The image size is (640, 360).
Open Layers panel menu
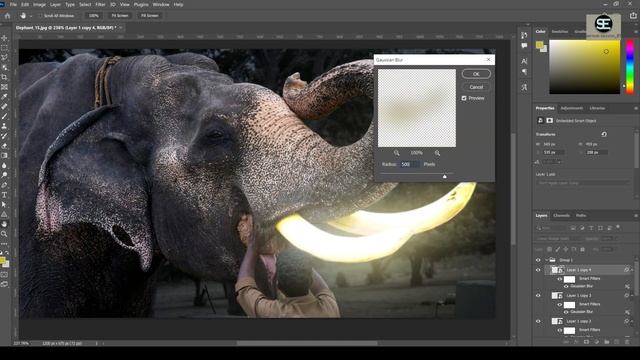(x=636, y=216)
